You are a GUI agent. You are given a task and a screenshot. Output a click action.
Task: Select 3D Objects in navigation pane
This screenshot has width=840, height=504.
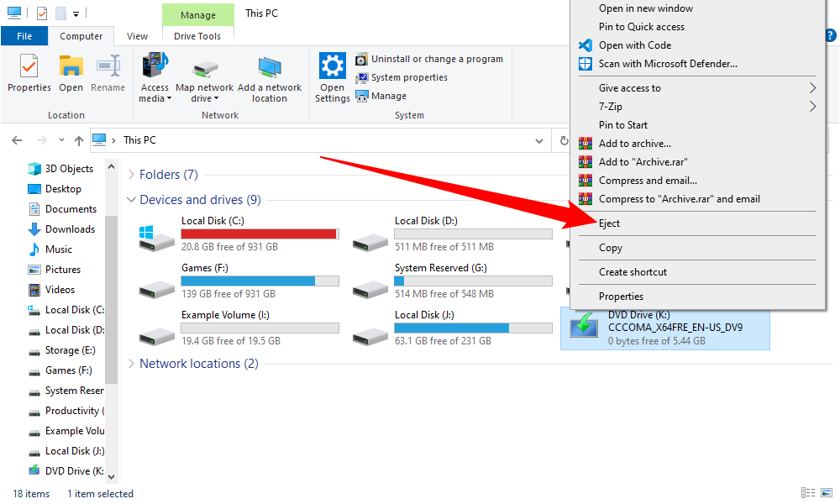(60, 169)
